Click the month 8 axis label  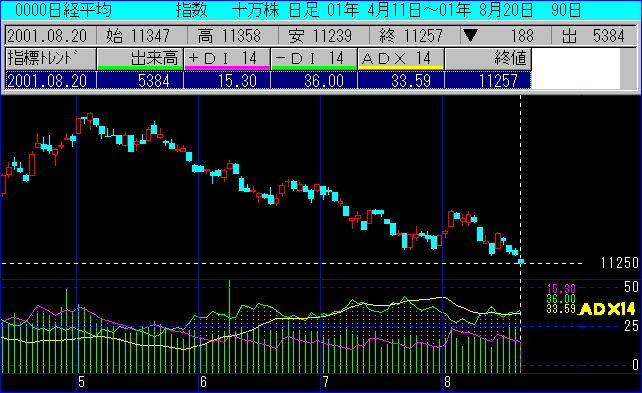click(x=447, y=382)
